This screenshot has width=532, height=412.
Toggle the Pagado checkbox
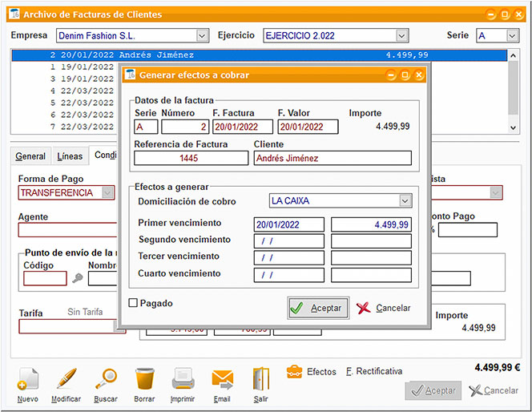[133, 303]
